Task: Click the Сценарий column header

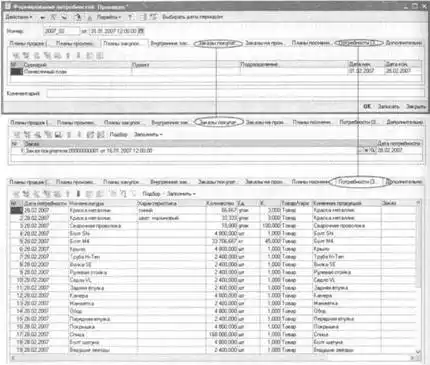Action: pos(77,65)
